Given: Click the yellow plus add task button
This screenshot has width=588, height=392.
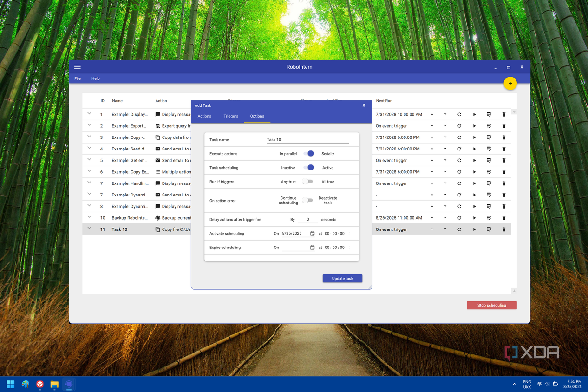Looking at the screenshot, I should [x=510, y=84].
